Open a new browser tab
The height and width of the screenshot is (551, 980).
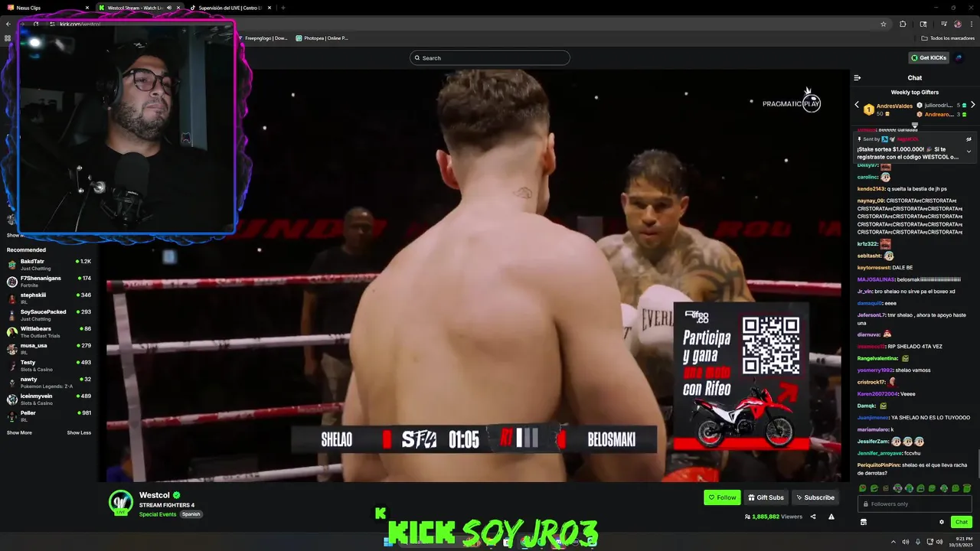283,8
